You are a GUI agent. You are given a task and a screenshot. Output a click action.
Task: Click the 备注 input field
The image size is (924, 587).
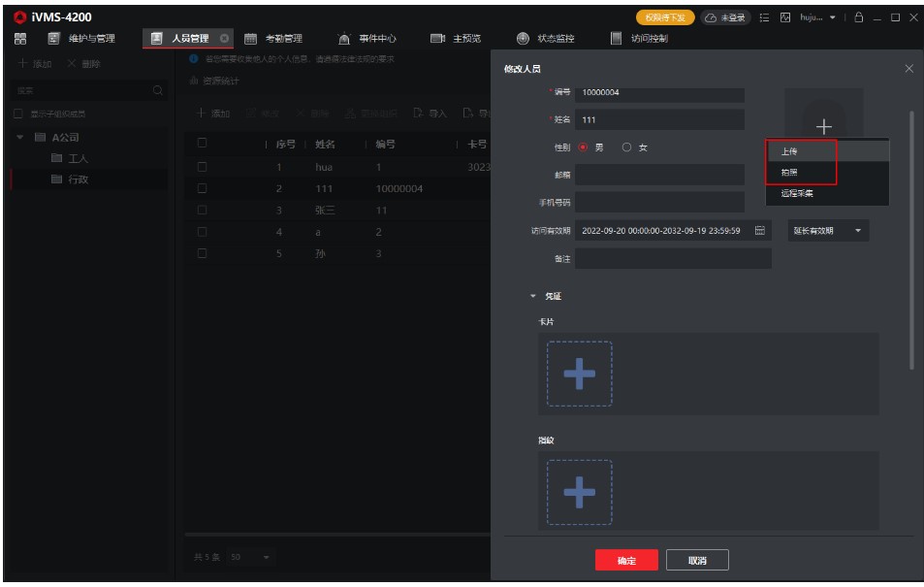click(x=674, y=258)
